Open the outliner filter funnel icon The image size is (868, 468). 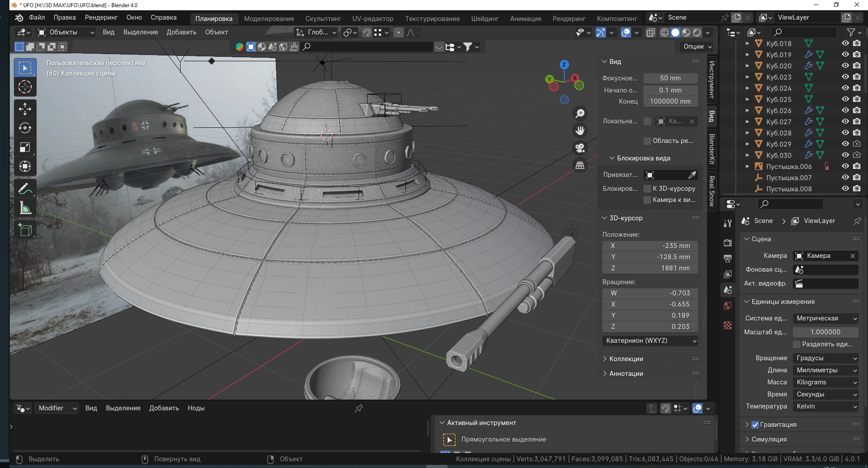[851, 32]
